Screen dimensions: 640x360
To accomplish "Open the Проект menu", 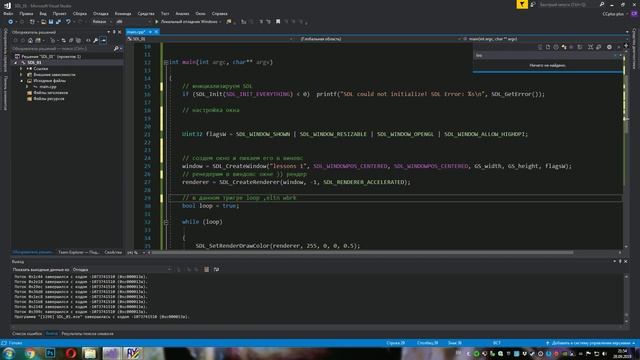I will 59,14.
